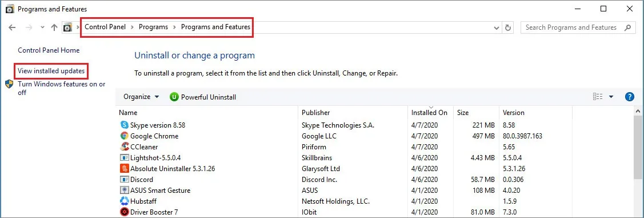Click the Skype version 8.58 icon
The height and width of the screenshot is (218, 644).
(124, 125)
